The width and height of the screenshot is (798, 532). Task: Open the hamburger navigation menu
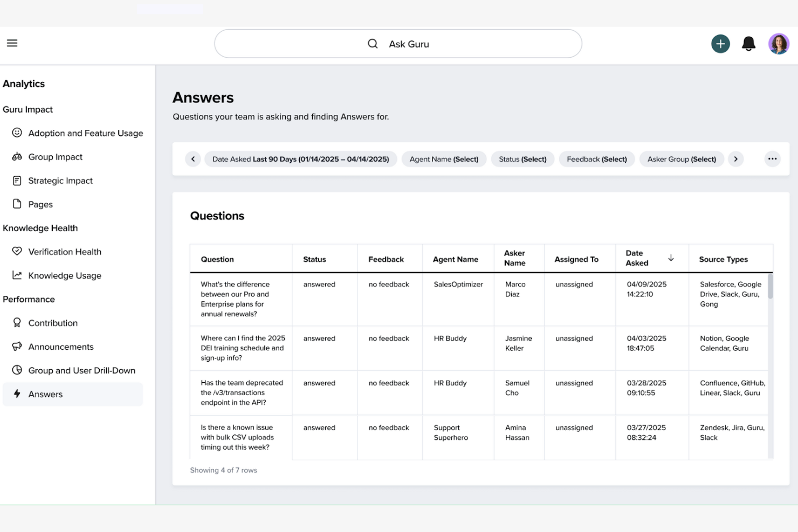[12, 43]
